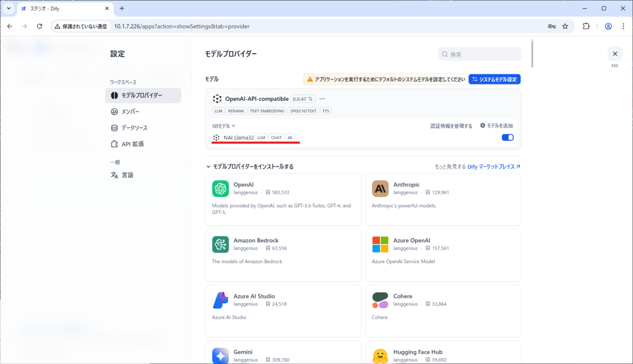Click the TTS capability tag
This screenshot has height=364, width=633.
click(x=325, y=111)
